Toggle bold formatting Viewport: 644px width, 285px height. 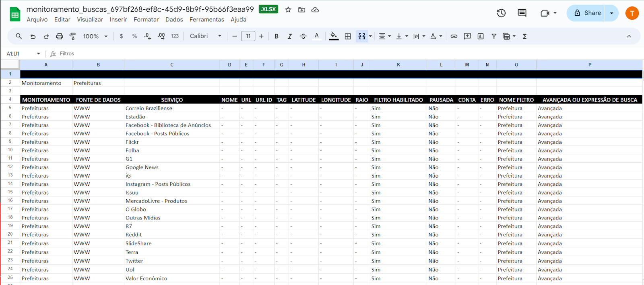pyautogui.click(x=277, y=36)
